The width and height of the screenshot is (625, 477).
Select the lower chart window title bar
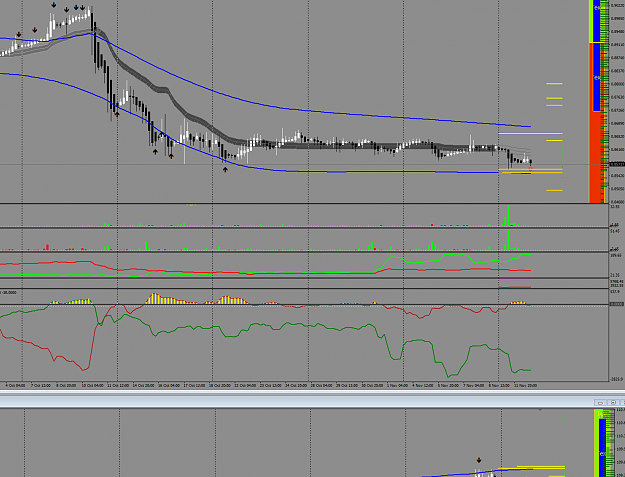(x=297, y=402)
